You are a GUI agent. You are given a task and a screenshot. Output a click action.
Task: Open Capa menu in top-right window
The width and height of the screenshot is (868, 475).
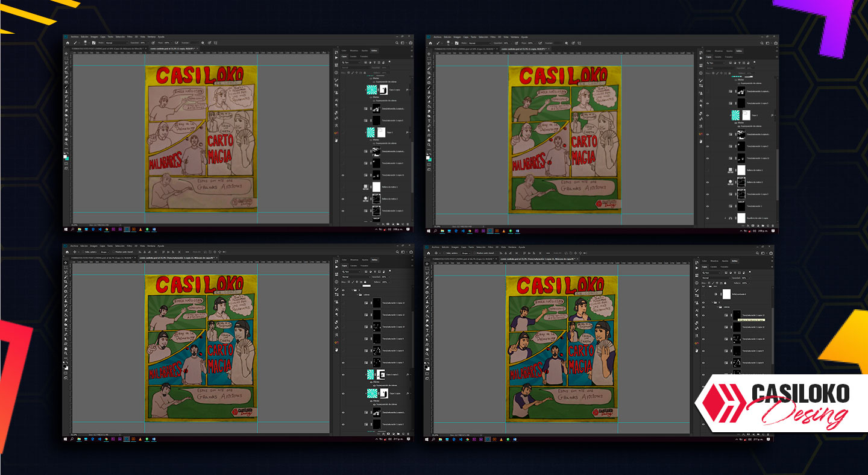tap(465, 37)
